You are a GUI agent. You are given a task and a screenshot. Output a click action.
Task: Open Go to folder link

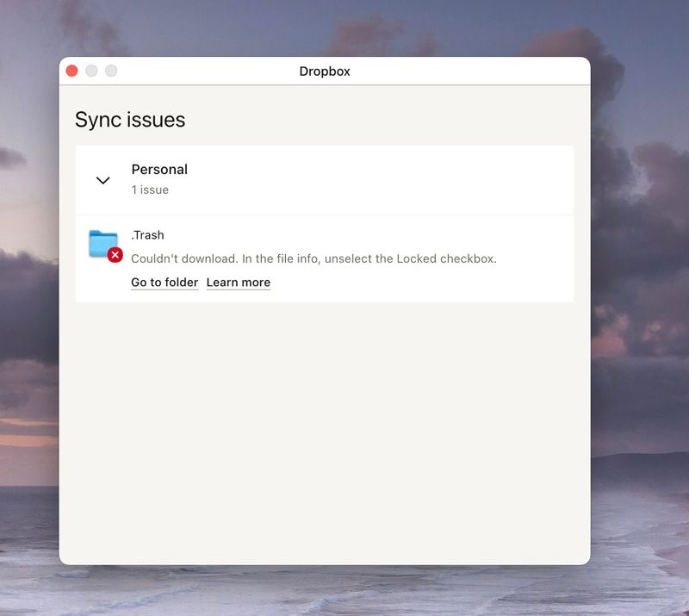click(164, 283)
